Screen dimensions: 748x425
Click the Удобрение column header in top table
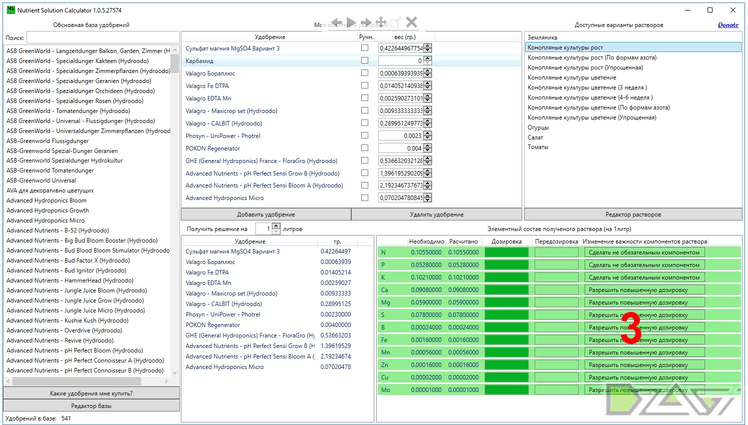click(x=270, y=37)
